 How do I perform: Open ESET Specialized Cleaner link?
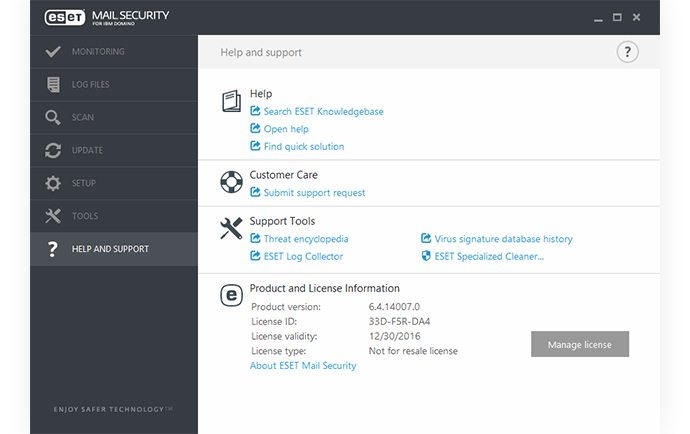point(489,257)
